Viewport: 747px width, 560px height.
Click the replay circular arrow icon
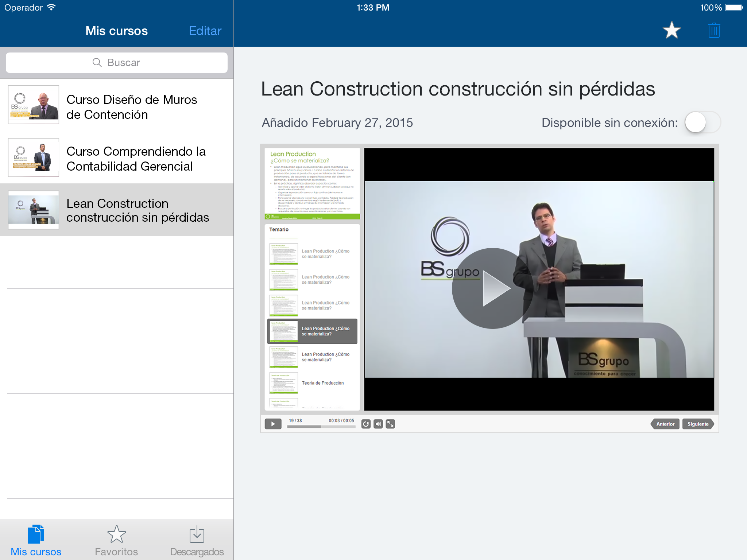366,424
